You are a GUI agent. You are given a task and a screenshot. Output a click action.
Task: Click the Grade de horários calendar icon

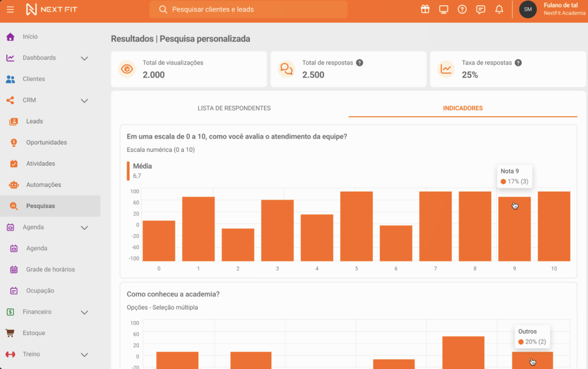click(x=14, y=270)
